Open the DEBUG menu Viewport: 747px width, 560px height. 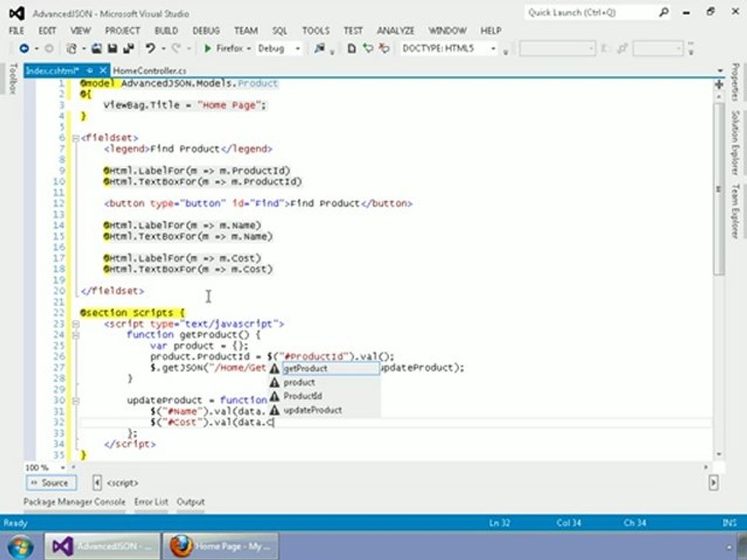coord(205,31)
